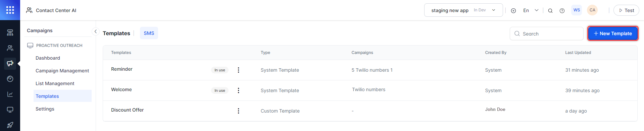Click the PROACTIVE OUTREACH section label

(x=59, y=45)
